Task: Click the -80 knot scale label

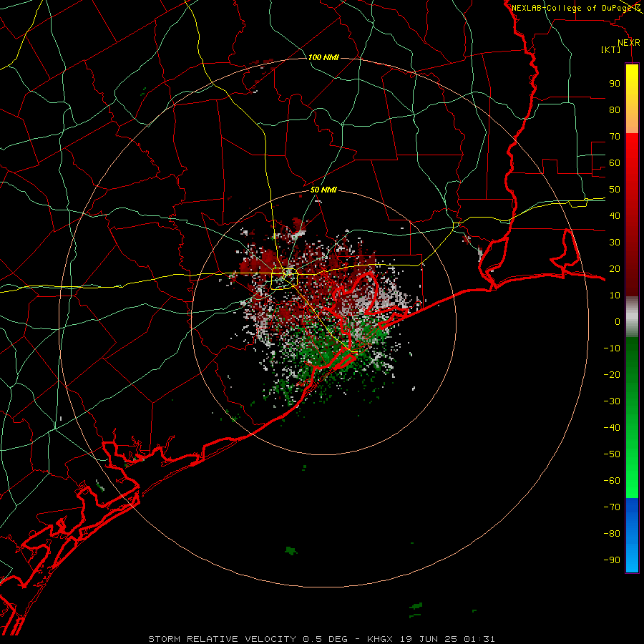Action: 612,534
